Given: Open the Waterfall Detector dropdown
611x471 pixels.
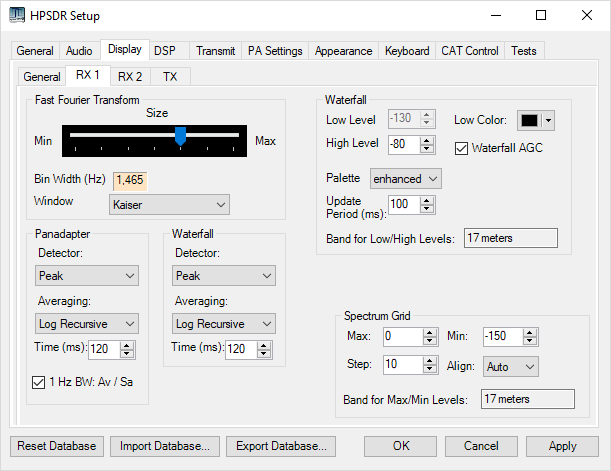Looking at the screenshot, I should (224, 276).
